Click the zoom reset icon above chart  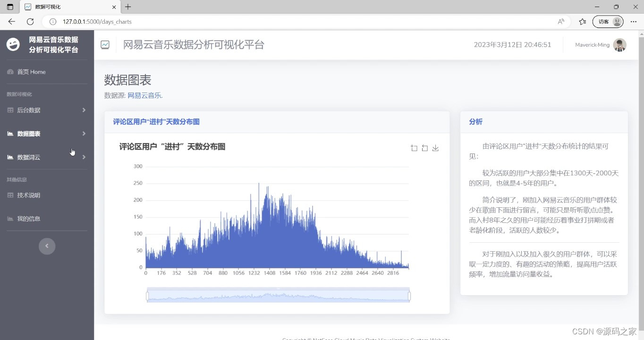coord(425,148)
